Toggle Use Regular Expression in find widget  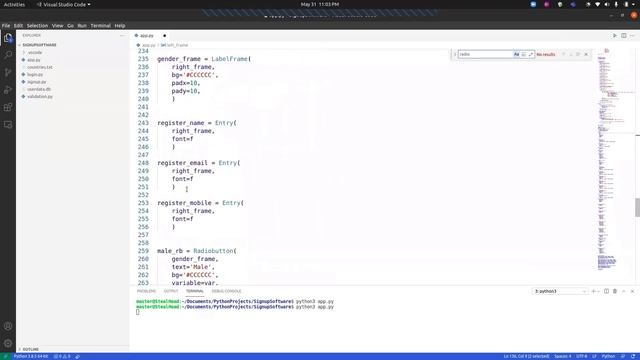(531, 54)
